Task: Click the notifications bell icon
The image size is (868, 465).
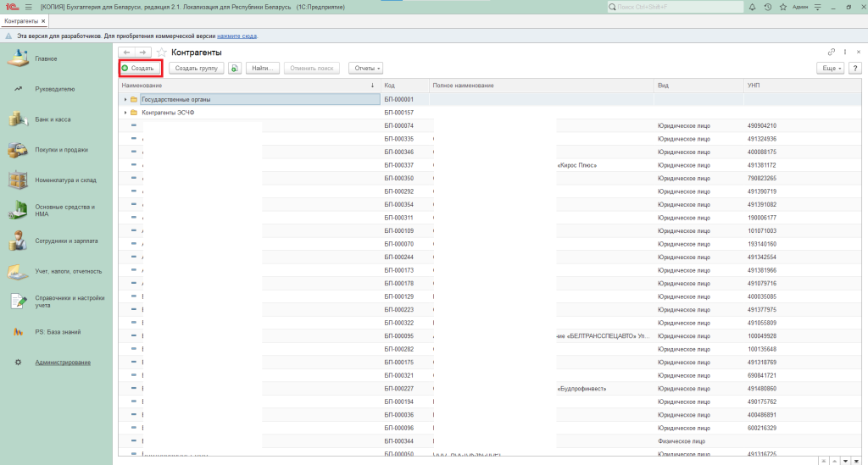Action: (x=753, y=7)
